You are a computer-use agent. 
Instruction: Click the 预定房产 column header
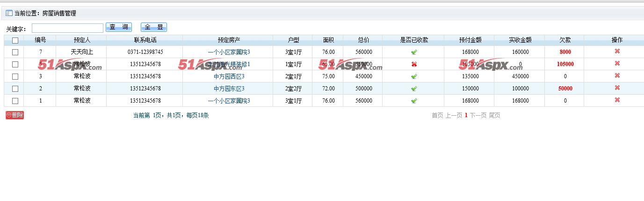(x=229, y=40)
